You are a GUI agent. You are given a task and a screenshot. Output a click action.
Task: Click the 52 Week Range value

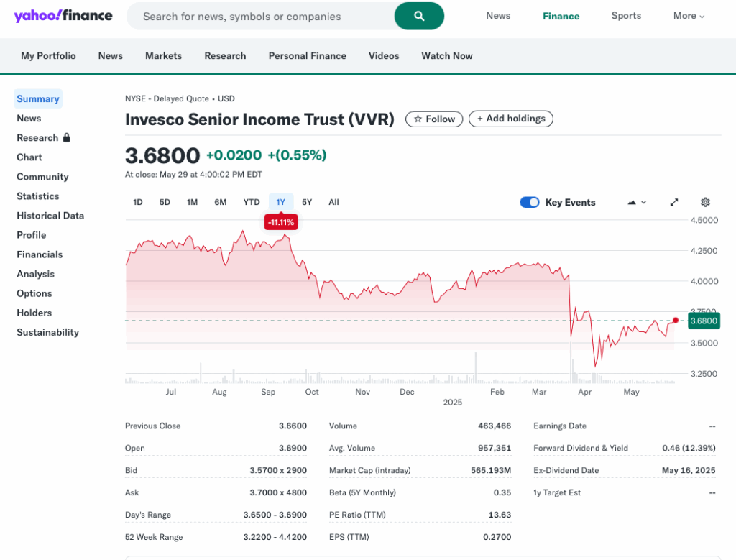(275, 537)
